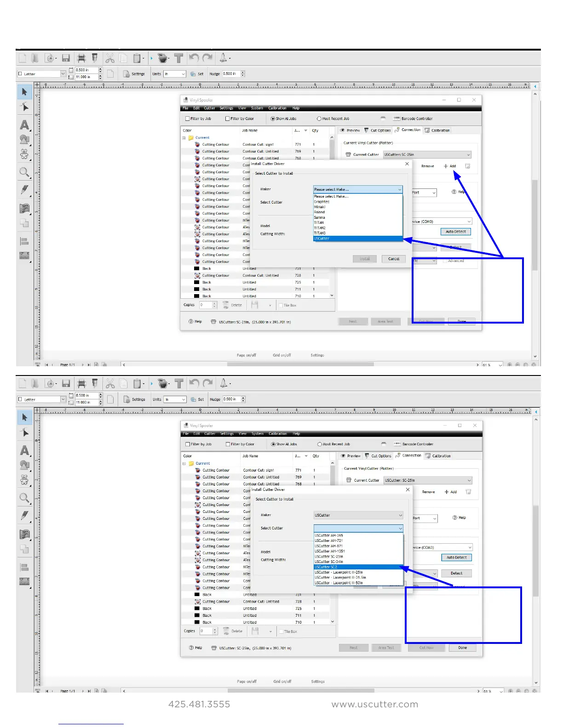Collapse the 'Current' folder in upper job list
Viewport: 563px width, 728px height.
pos(184,137)
